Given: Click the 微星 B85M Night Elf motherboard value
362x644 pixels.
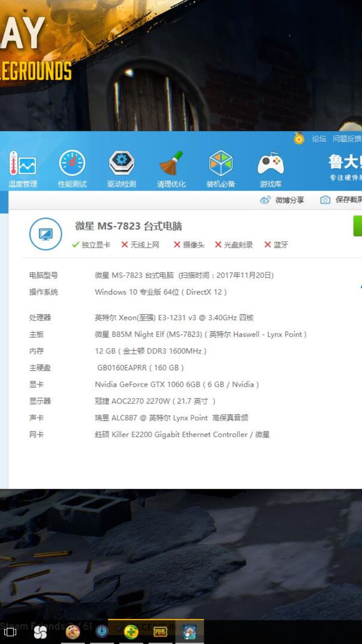Looking at the screenshot, I should pyautogui.click(x=201, y=334).
